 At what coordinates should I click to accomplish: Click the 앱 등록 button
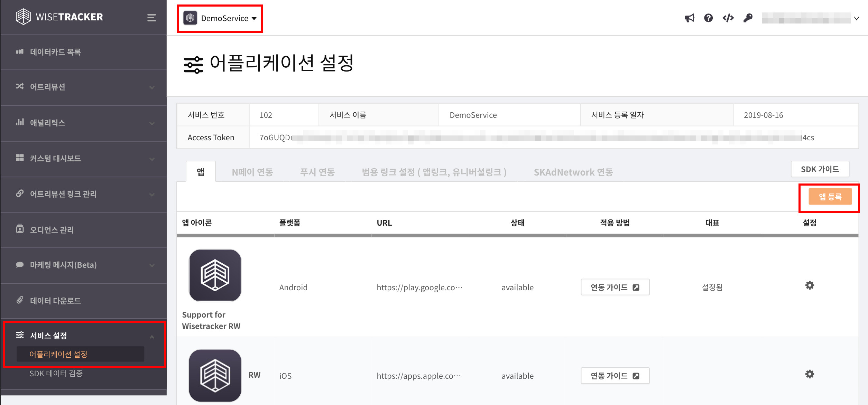pyautogui.click(x=830, y=197)
